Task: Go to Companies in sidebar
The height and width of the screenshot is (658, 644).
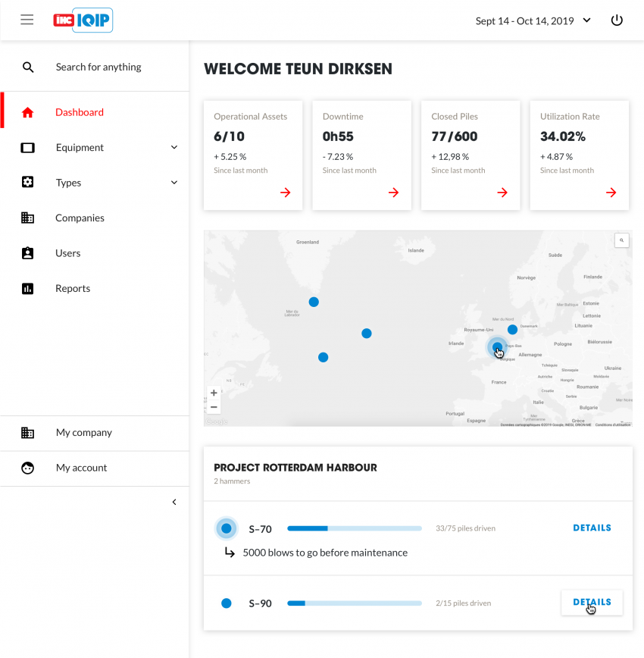Action: click(80, 218)
